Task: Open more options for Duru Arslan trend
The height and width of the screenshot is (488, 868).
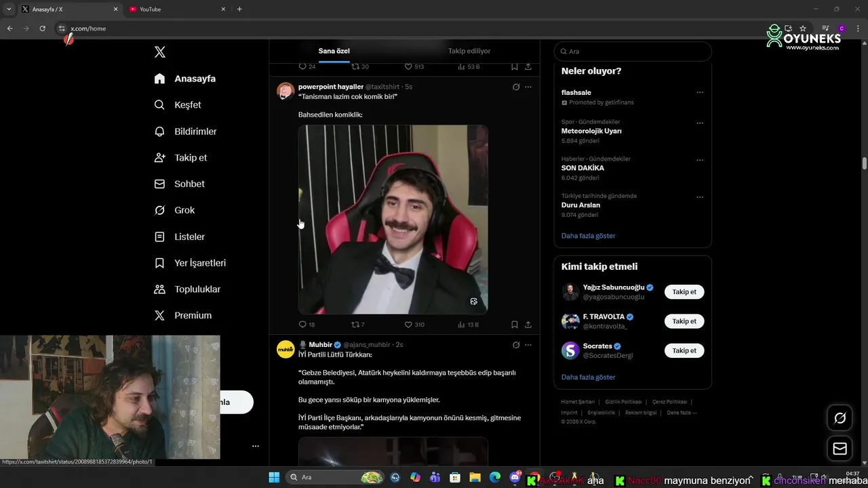Action: click(x=700, y=197)
